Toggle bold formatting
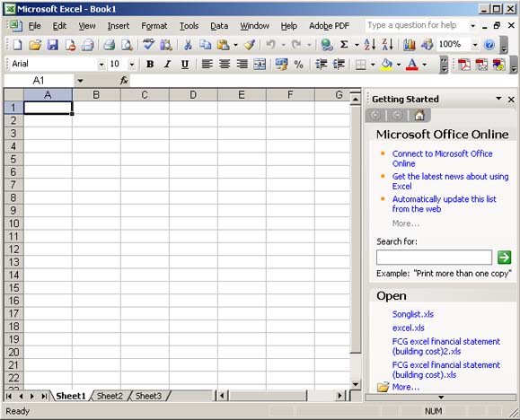This screenshot has width=520, height=420. click(150, 64)
